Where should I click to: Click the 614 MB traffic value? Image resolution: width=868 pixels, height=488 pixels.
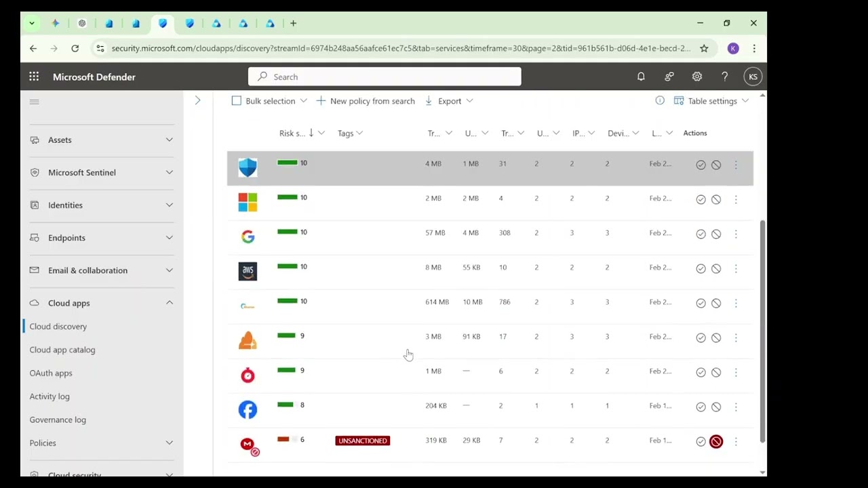click(x=437, y=302)
